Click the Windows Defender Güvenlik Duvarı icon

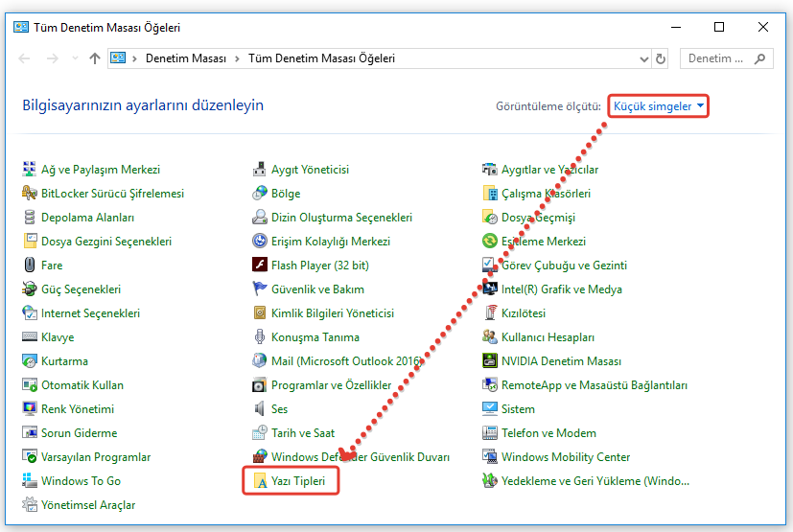(259, 457)
